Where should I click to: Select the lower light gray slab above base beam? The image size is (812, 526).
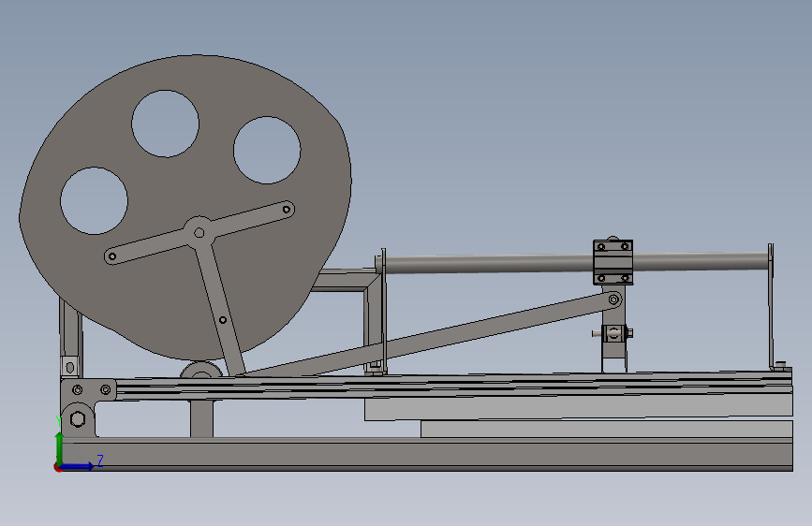coord(606,429)
